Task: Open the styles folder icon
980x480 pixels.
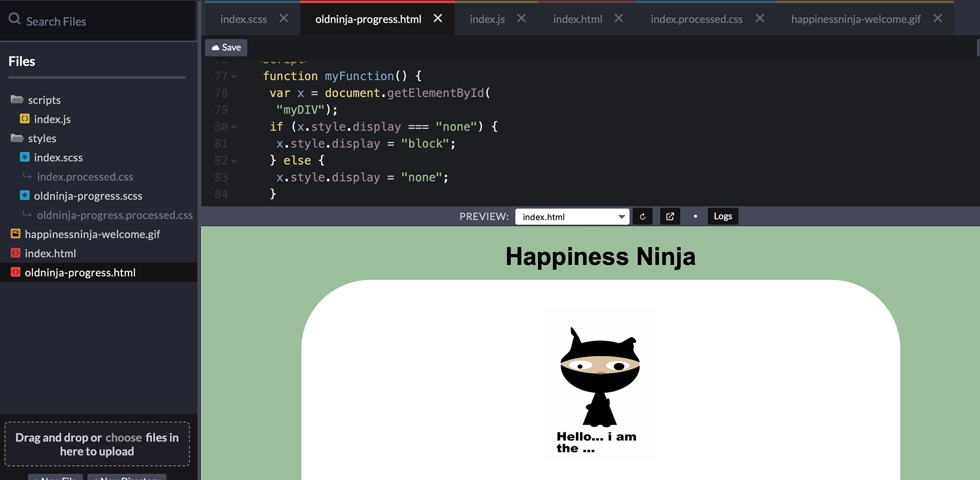Action: click(x=17, y=138)
